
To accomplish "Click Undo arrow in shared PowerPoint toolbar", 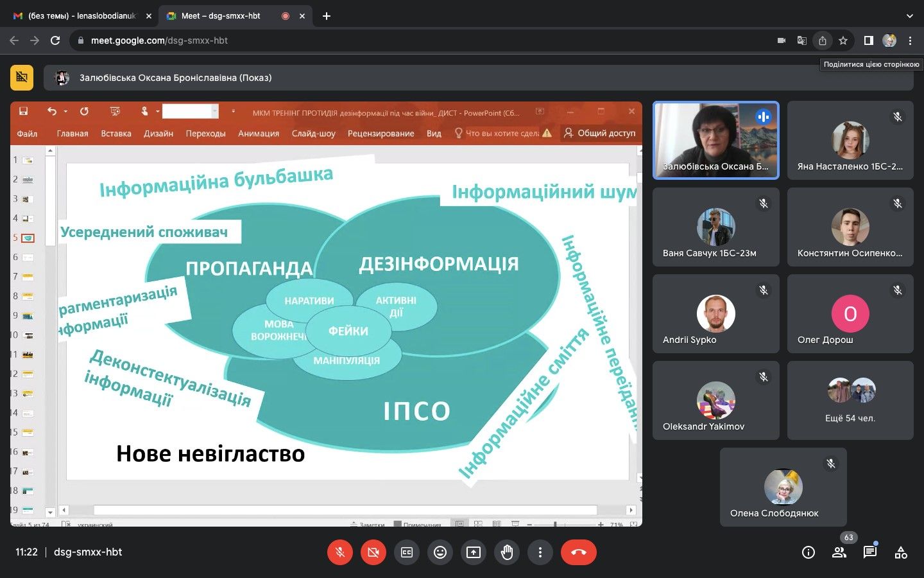I will coord(52,112).
